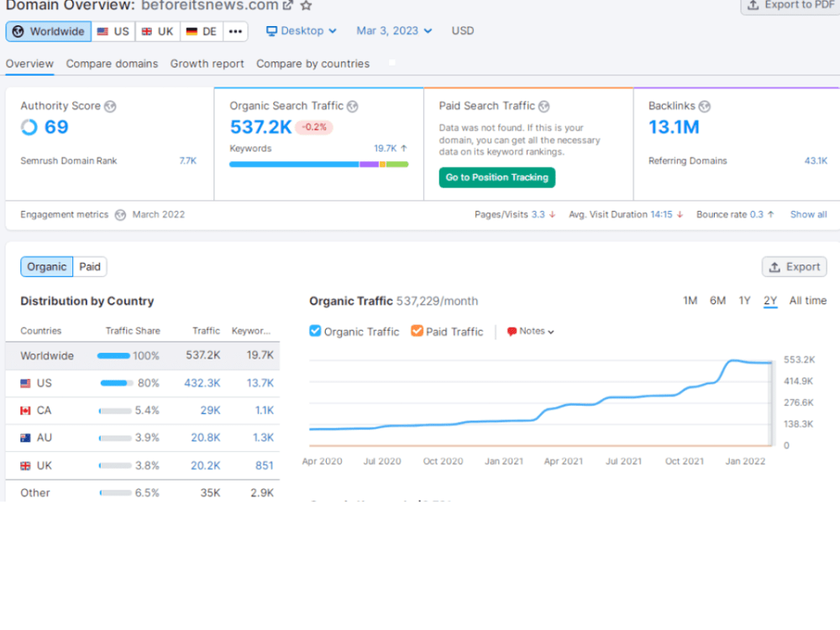Click upload icon on Export to PDF

[753, 5]
